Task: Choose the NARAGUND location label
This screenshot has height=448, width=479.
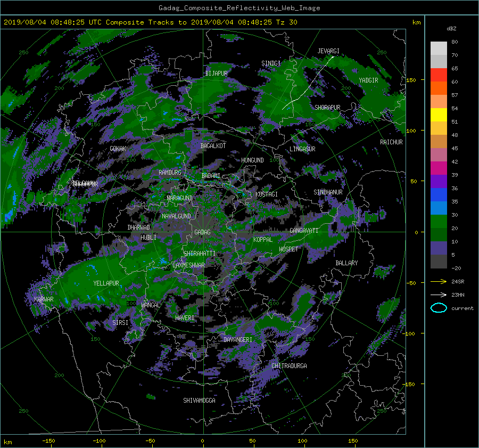Action: click(x=180, y=198)
